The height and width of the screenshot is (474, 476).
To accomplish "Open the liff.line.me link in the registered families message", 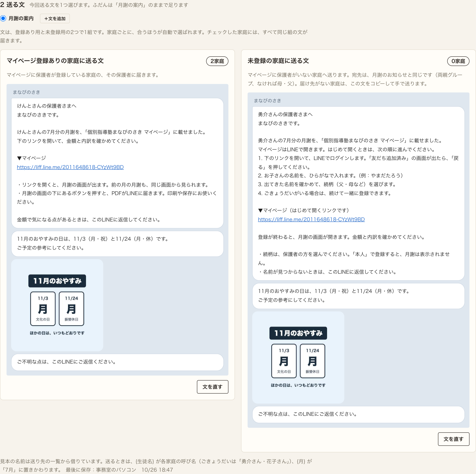I will click(x=70, y=167).
